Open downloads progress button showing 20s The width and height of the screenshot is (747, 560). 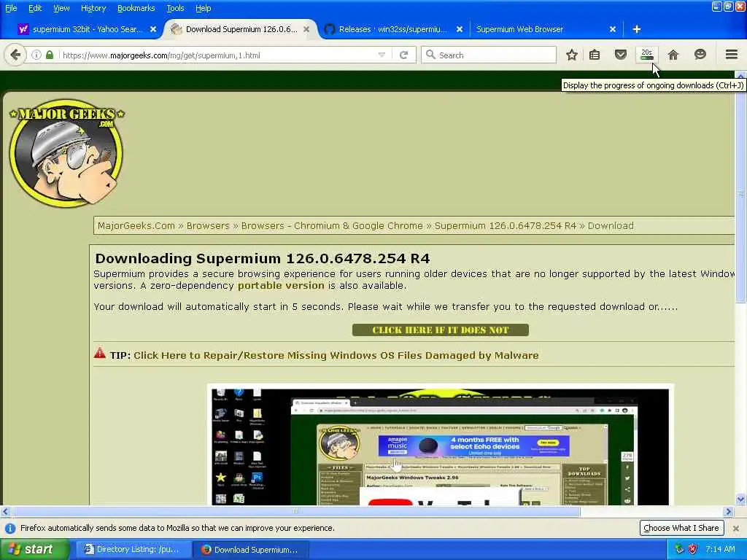(646, 55)
